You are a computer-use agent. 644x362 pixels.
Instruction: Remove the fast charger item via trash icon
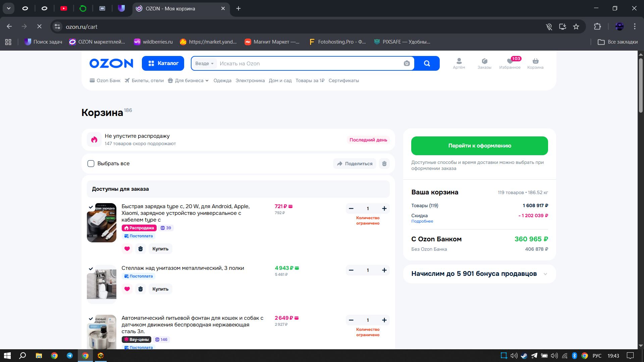[x=141, y=249]
